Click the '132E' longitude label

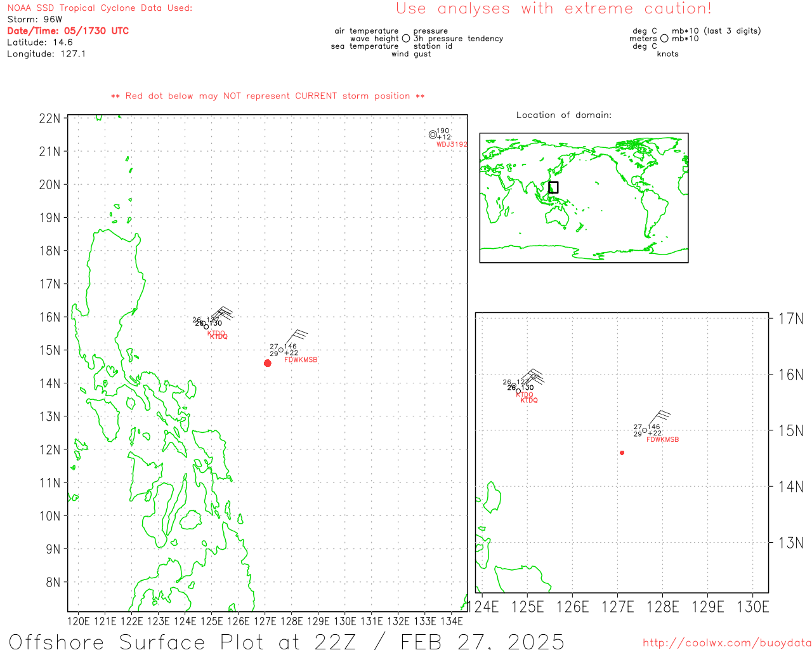398,621
